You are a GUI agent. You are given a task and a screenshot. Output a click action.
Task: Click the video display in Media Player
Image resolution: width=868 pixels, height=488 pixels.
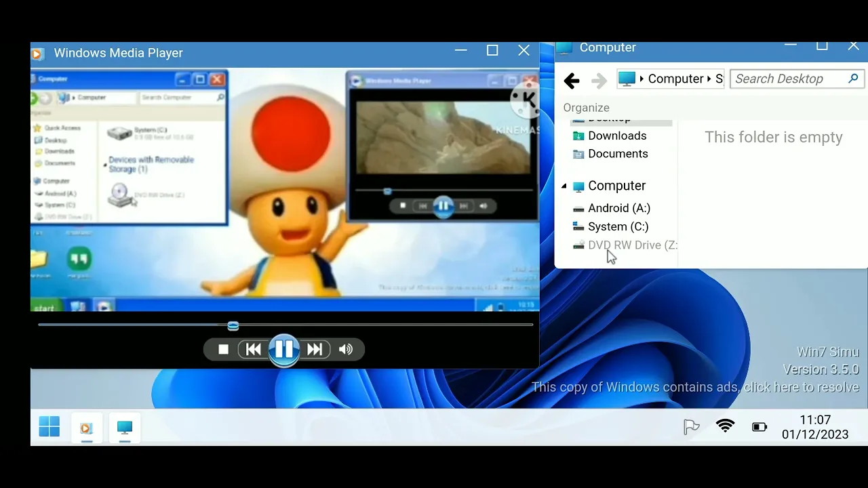coord(285,189)
